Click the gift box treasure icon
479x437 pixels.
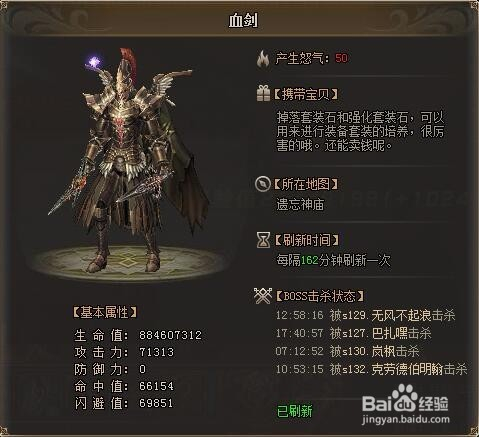(x=263, y=94)
